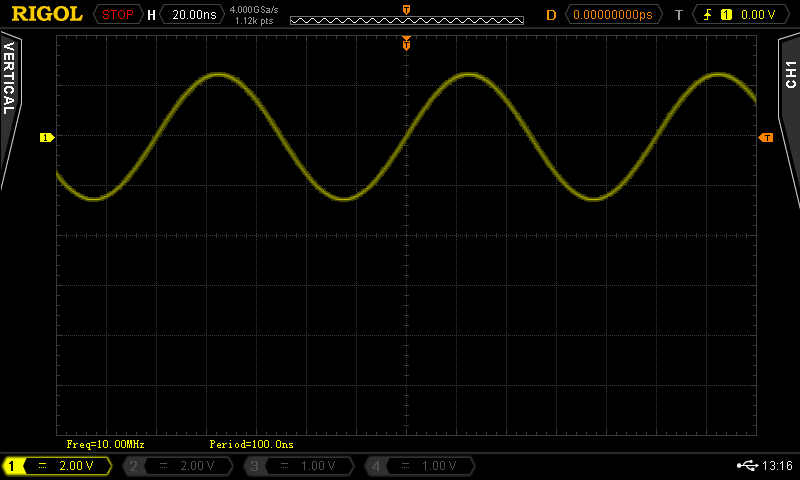The image size is (800, 480).
Task: Click the waveform memory overview bar
Action: pyautogui.click(x=407, y=20)
